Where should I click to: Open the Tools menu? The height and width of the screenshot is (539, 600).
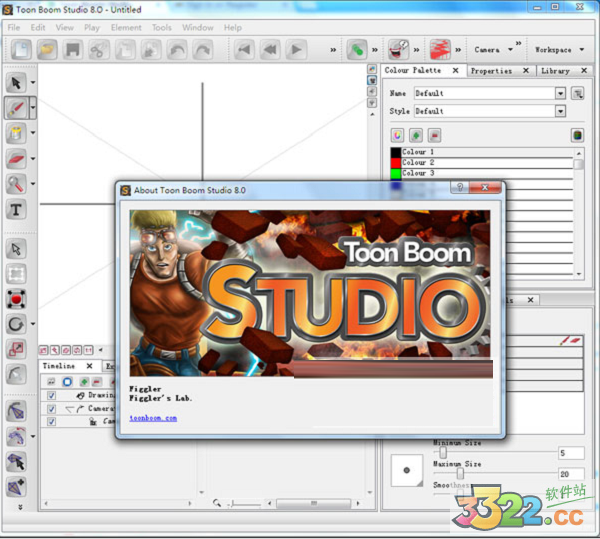pyautogui.click(x=161, y=28)
